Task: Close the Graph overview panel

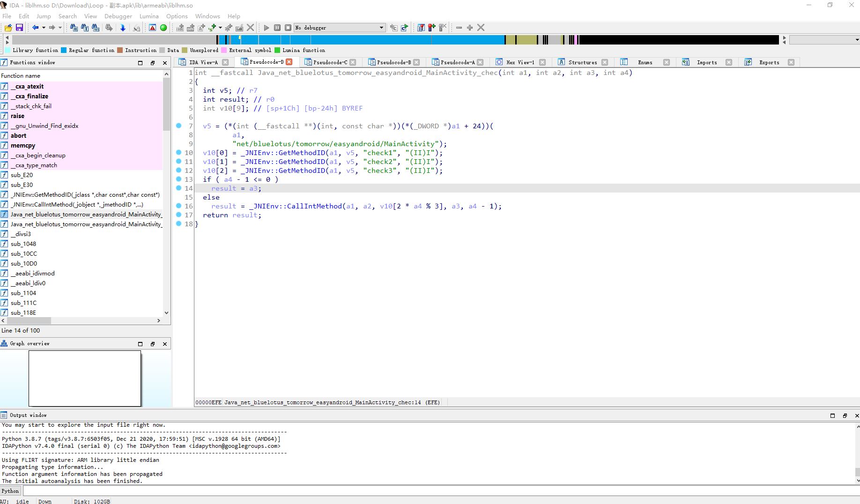Action: click(x=165, y=344)
